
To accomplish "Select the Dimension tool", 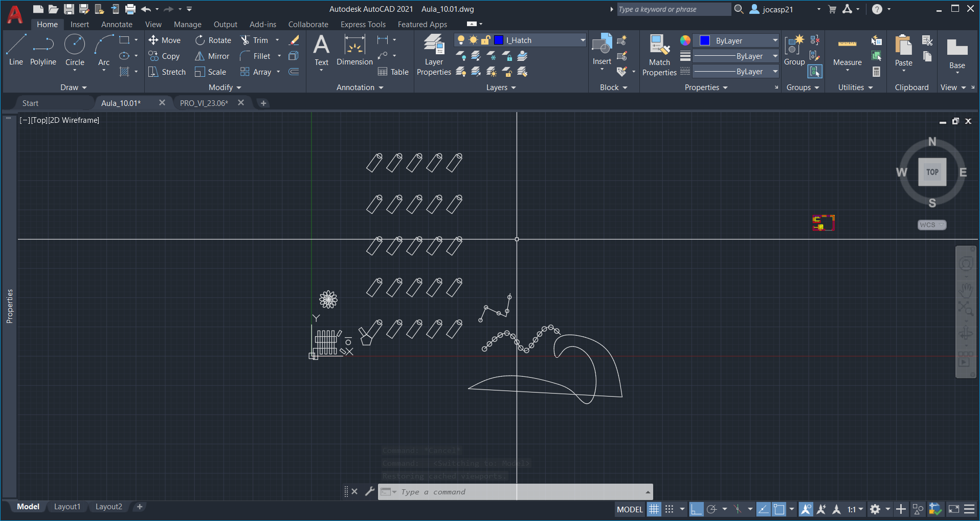I will [354, 50].
